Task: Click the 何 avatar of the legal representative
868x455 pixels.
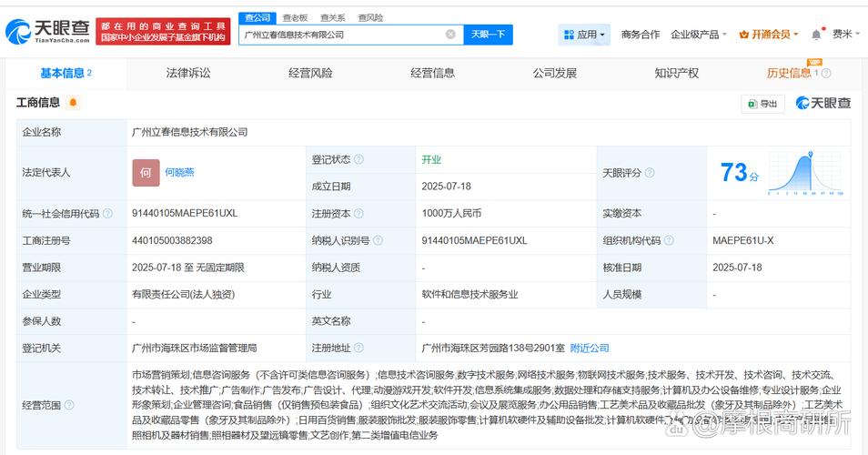Action: [146, 173]
